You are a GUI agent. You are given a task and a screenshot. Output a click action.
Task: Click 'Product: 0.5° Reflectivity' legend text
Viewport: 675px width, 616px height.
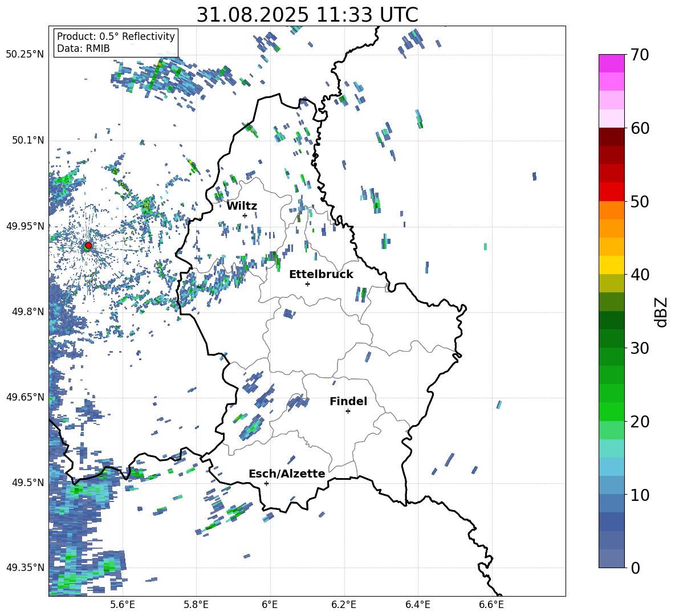click(x=116, y=36)
